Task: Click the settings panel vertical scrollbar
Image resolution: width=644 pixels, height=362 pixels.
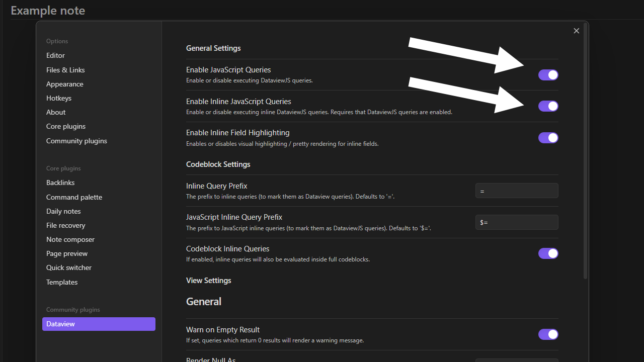Action: click(x=585, y=151)
